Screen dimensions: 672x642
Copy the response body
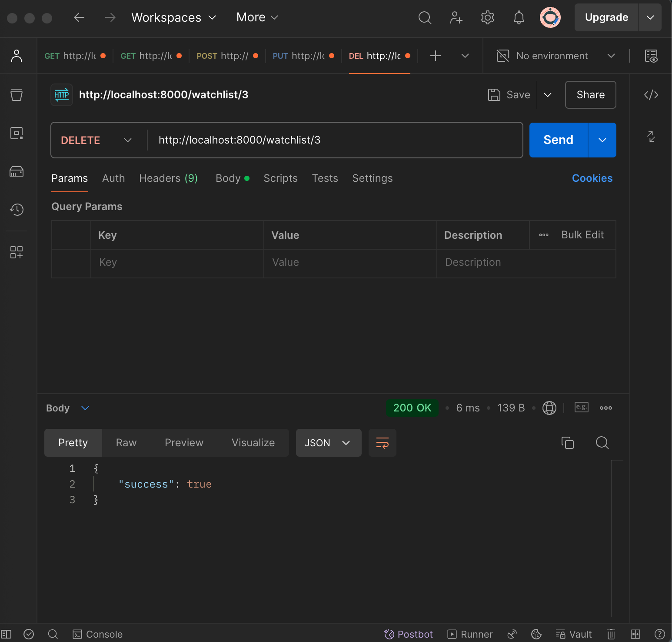568,443
